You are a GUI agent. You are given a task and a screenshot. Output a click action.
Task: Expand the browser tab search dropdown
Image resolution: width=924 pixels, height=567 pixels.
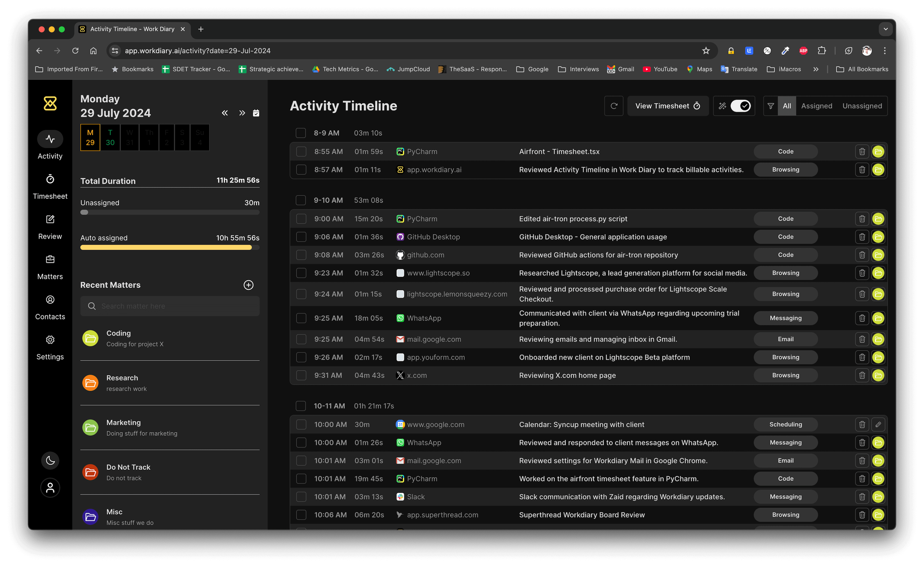point(885,29)
